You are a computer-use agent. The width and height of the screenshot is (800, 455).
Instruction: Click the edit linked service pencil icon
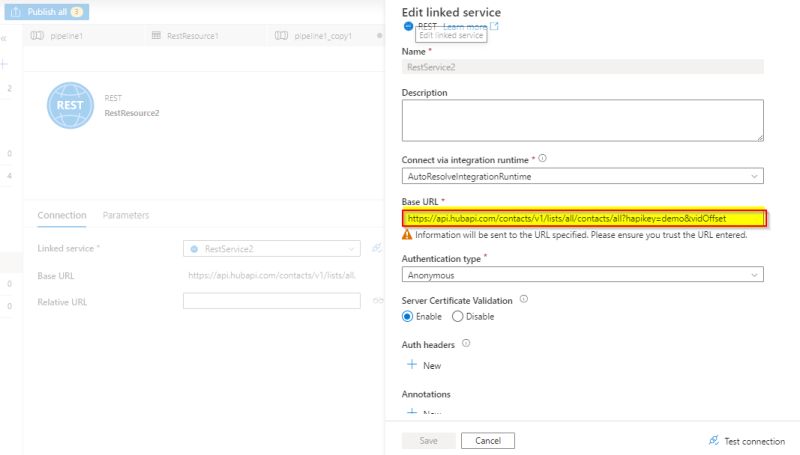(x=377, y=248)
